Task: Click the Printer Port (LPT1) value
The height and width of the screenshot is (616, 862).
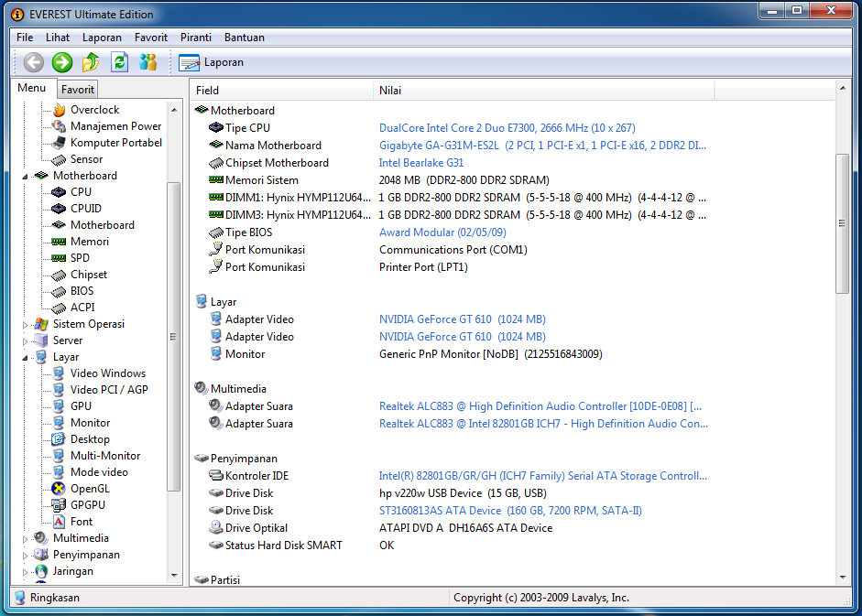Action: [423, 267]
